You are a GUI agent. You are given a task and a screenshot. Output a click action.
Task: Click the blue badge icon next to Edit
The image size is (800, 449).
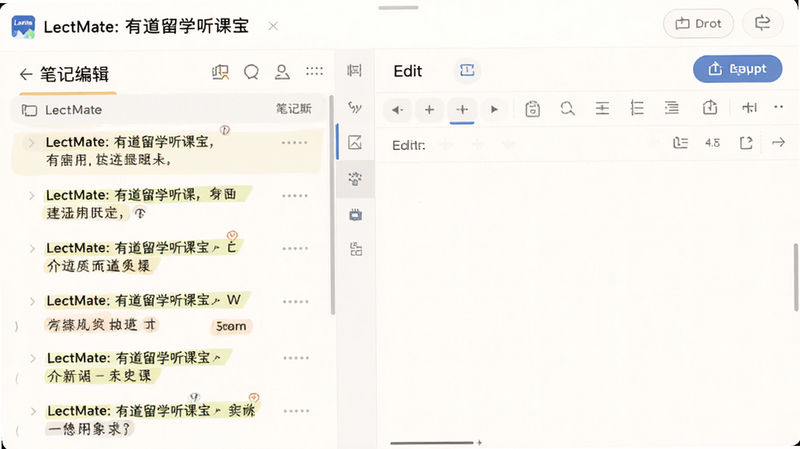pyautogui.click(x=467, y=70)
